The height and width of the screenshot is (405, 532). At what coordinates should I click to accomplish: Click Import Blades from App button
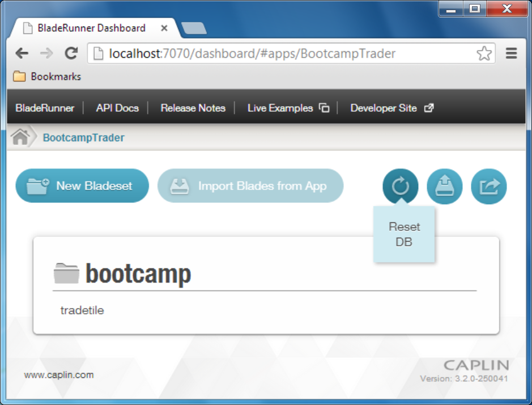250,186
